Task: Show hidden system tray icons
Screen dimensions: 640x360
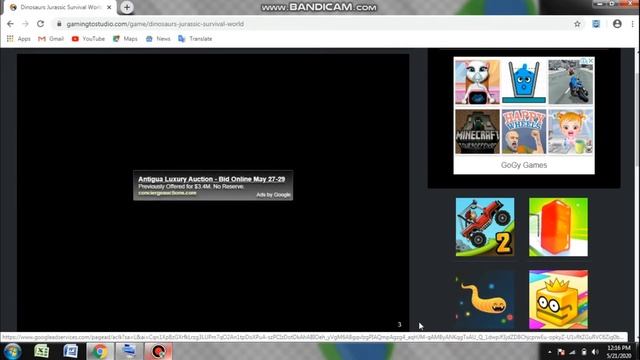Action: coord(550,352)
